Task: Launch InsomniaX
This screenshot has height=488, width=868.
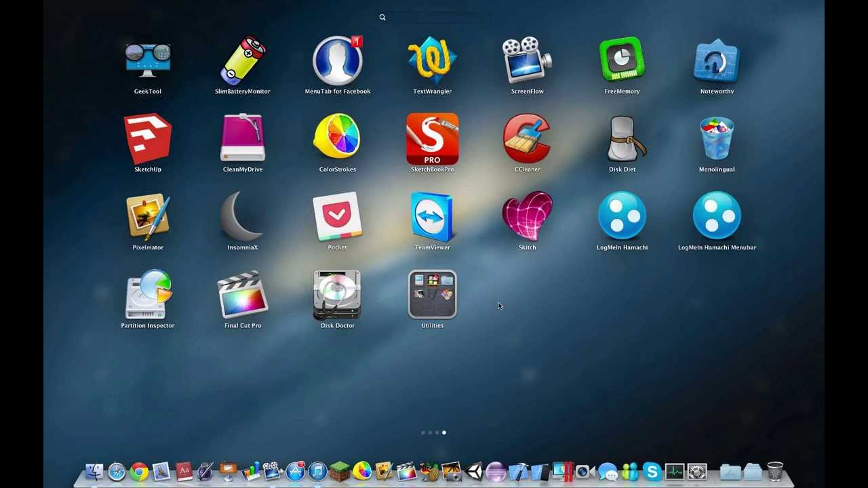Action: [243, 218]
